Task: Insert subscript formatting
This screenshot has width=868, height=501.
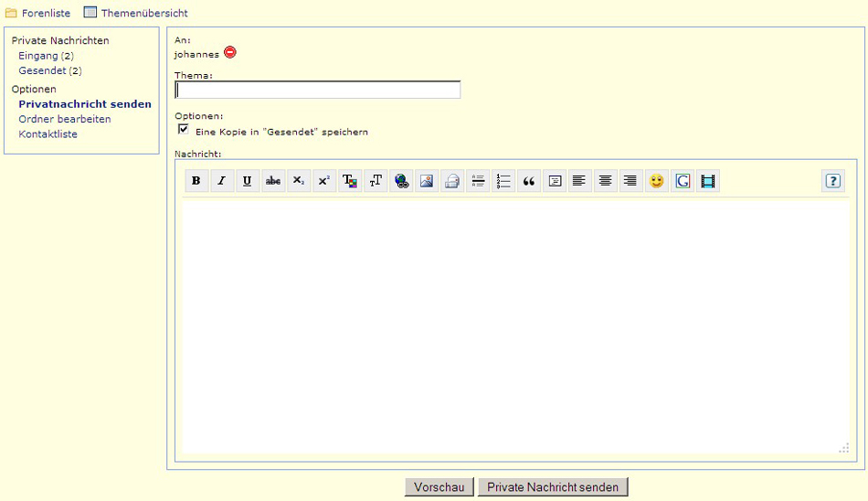Action: pos(299,181)
